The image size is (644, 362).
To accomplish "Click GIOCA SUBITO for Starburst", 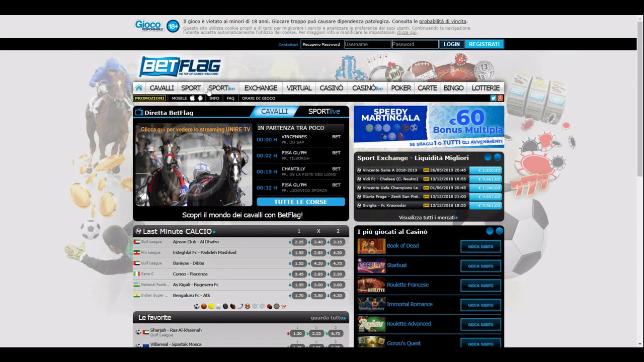I will pos(480,266).
